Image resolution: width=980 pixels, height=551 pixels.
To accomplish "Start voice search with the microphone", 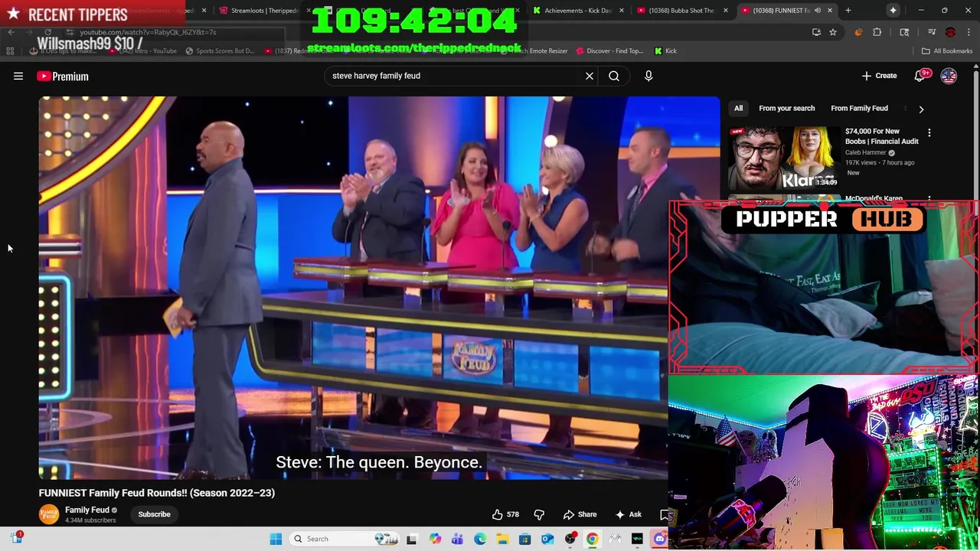I will pos(648,76).
